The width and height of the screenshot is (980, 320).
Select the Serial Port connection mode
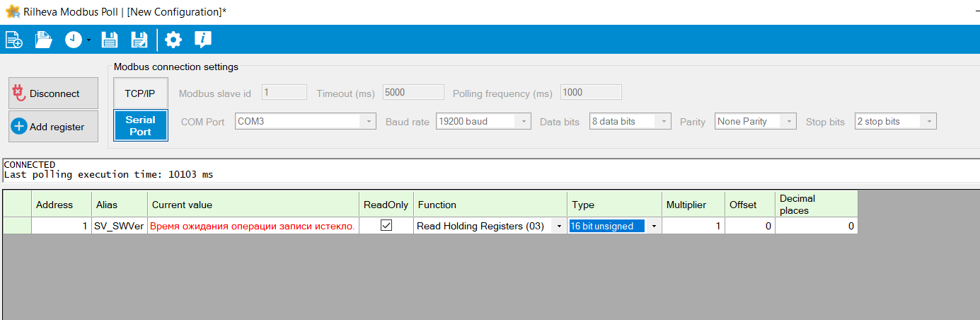pyautogui.click(x=140, y=125)
